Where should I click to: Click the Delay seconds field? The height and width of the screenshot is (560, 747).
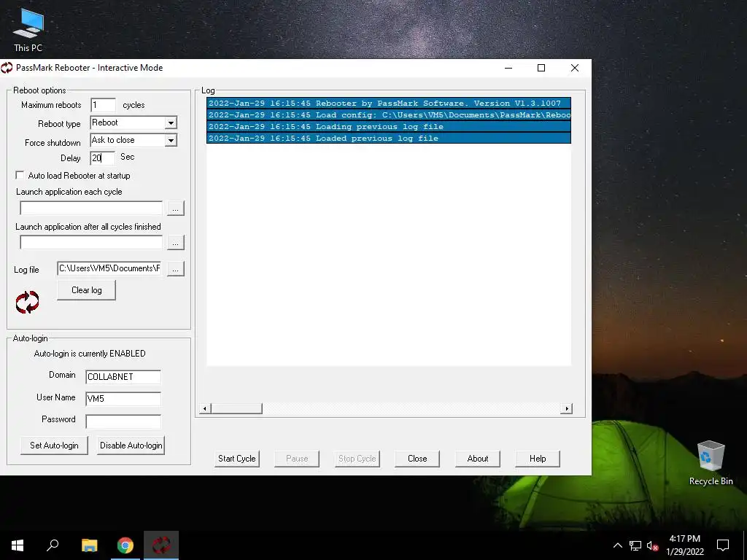tap(102, 158)
